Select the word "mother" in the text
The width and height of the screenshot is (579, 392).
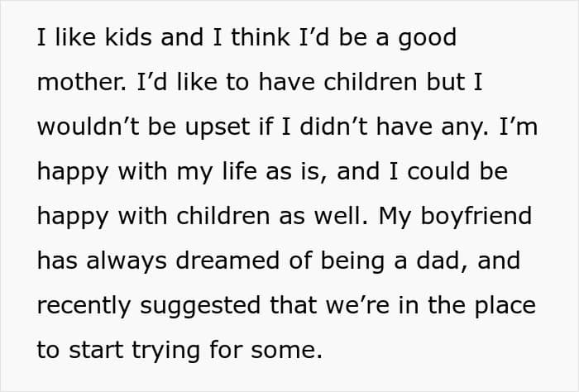tap(80, 82)
